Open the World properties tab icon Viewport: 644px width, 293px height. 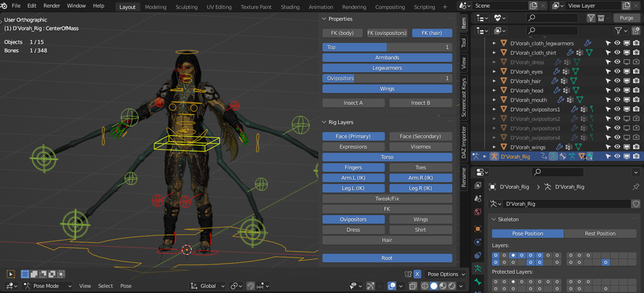(x=478, y=212)
